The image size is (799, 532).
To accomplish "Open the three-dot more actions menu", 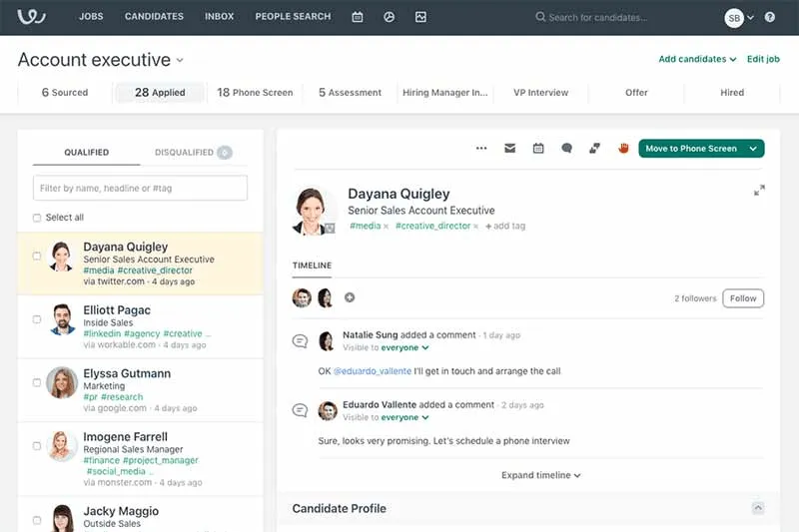I will click(x=481, y=148).
